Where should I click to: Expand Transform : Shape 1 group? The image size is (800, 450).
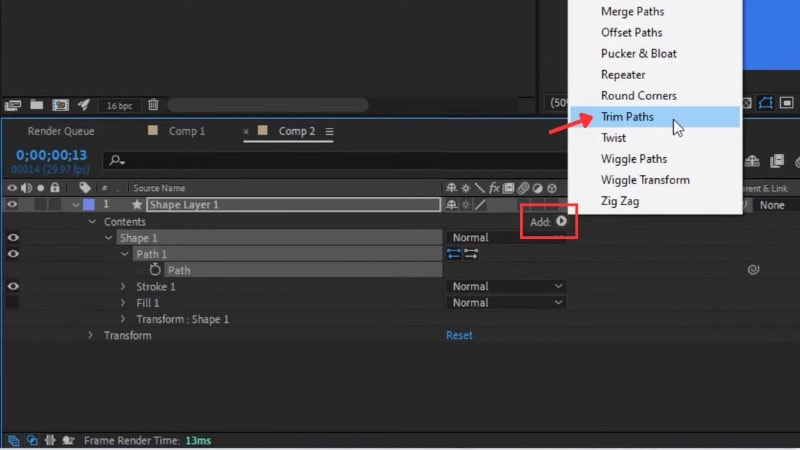coord(123,319)
